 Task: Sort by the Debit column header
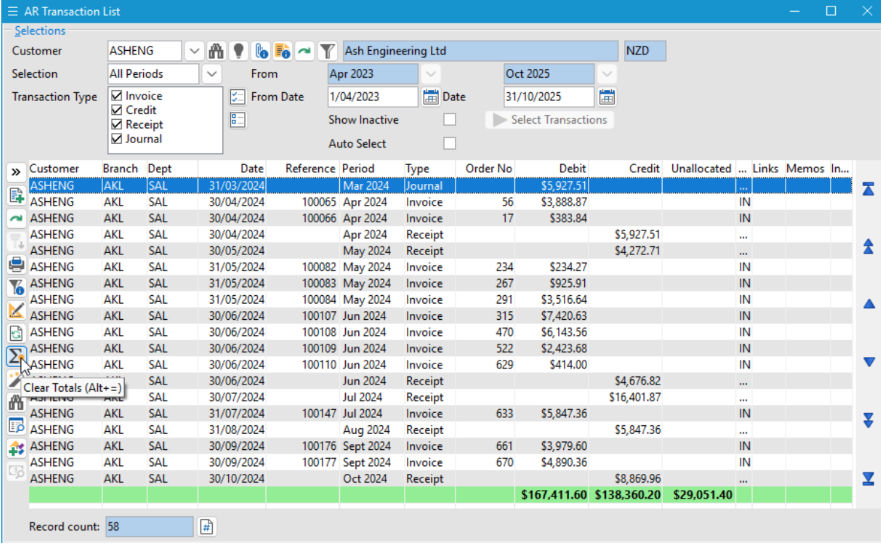(x=551, y=169)
